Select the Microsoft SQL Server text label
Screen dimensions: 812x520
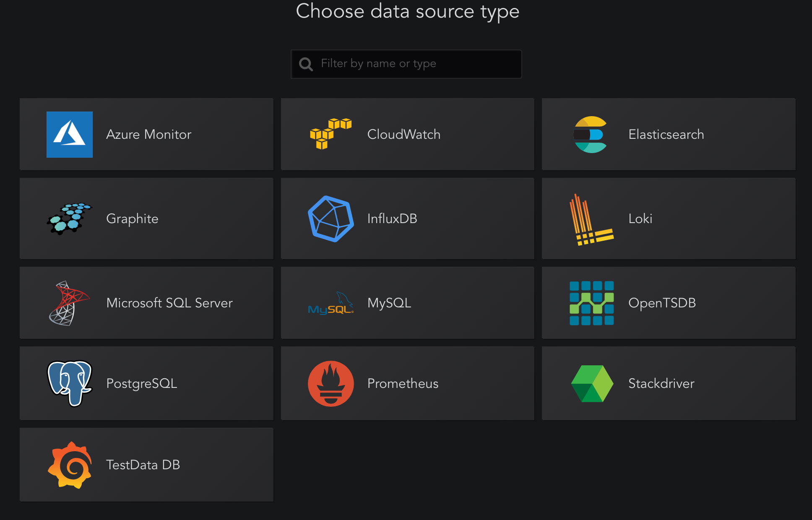169,303
